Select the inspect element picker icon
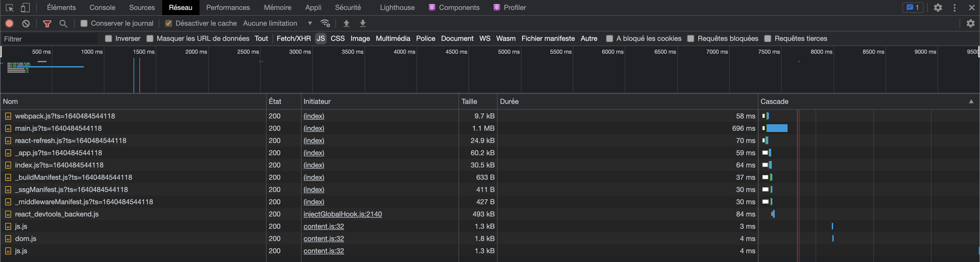This screenshot has height=262, width=980. pos(10,8)
